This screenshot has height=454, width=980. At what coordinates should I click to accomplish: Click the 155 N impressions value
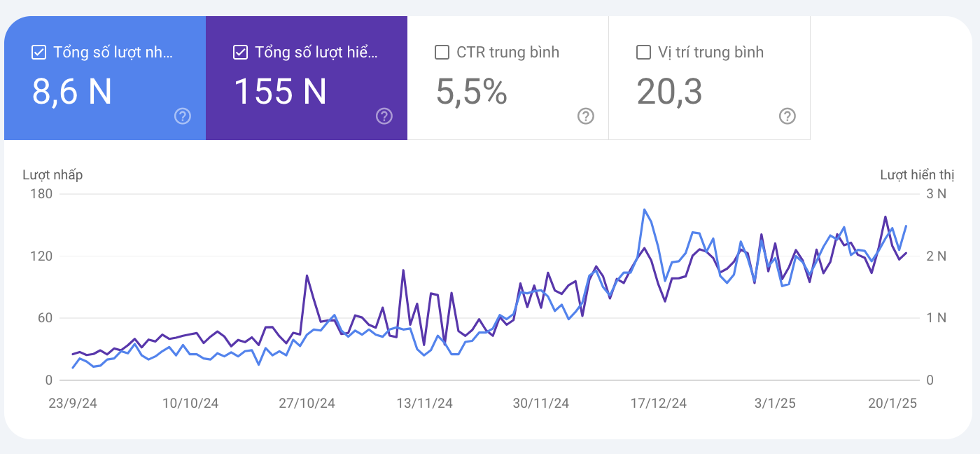point(280,92)
